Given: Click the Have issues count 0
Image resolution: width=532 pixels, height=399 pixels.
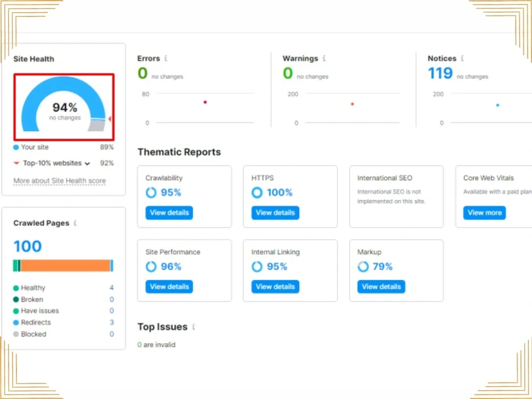Looking at the screenshot, I should pyautogui.click(x=112, y=311).
